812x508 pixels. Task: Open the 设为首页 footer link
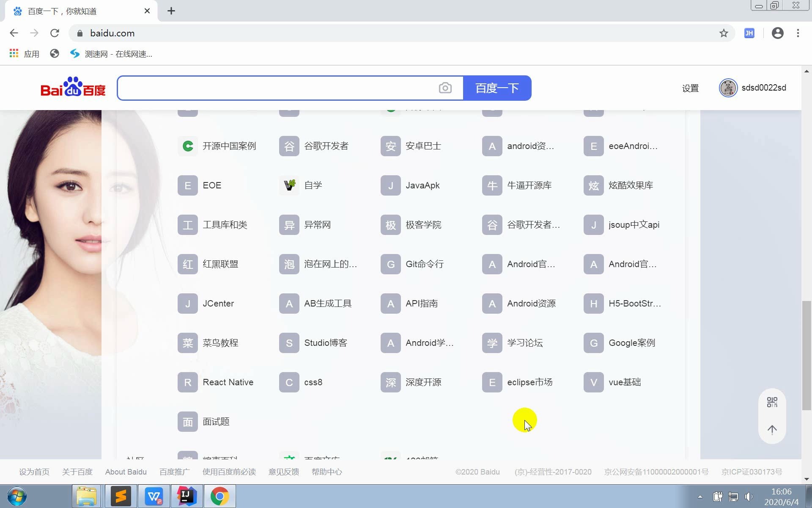click(x=34, y=472)
